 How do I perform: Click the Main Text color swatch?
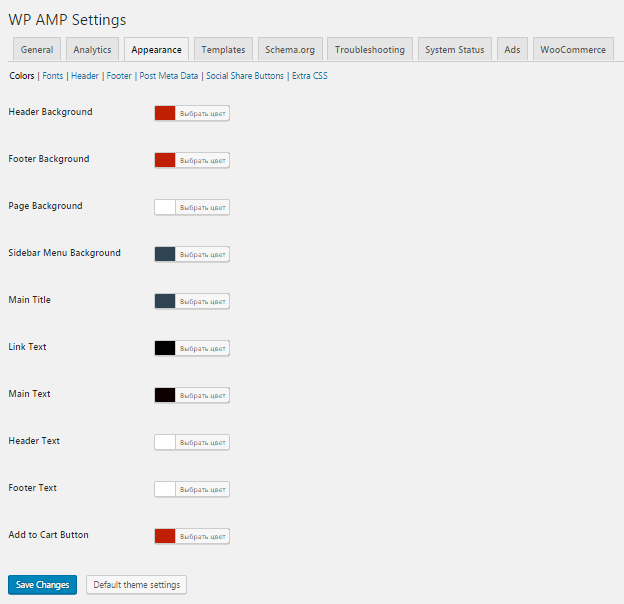(165, 395)
